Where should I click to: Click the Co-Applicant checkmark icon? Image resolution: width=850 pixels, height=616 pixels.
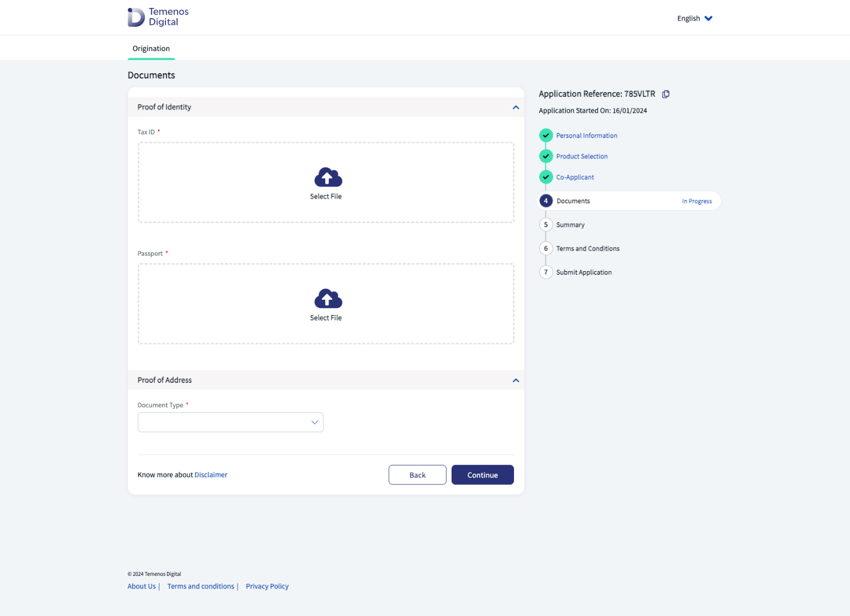pyautogui.click(x=546, y=177)
